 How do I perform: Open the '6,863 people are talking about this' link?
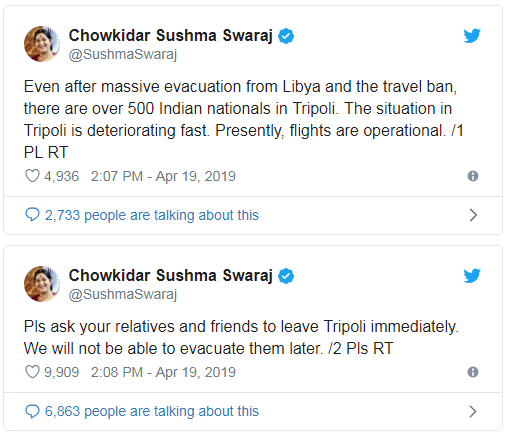tap(152, 411)
